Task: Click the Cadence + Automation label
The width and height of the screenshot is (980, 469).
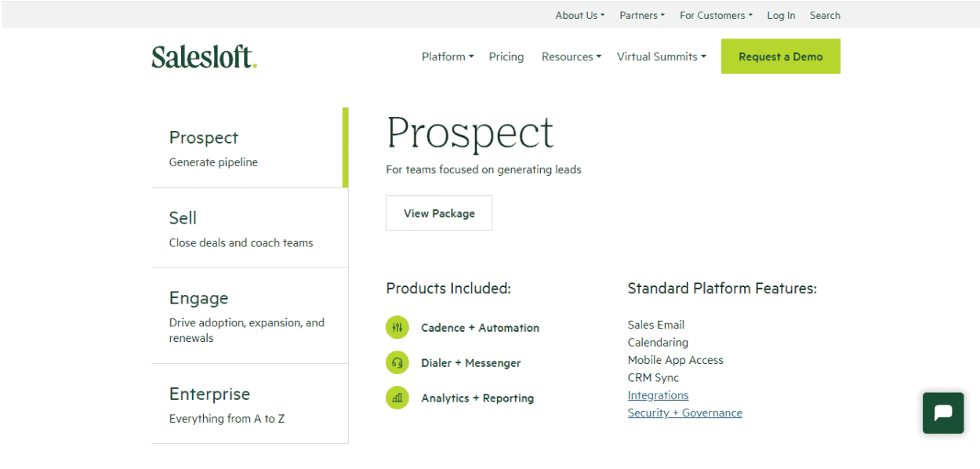Action: tap(480, 328)
